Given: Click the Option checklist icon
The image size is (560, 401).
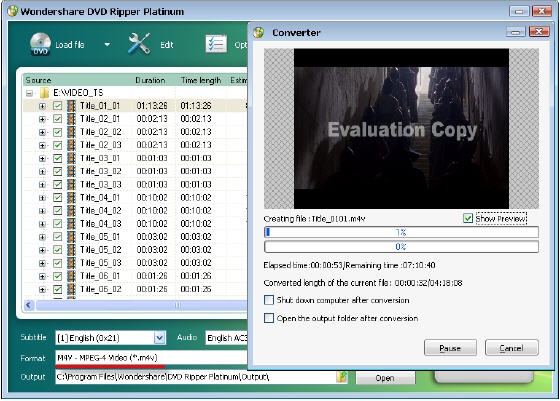Looking at the screenshot, I should [216, 44].
